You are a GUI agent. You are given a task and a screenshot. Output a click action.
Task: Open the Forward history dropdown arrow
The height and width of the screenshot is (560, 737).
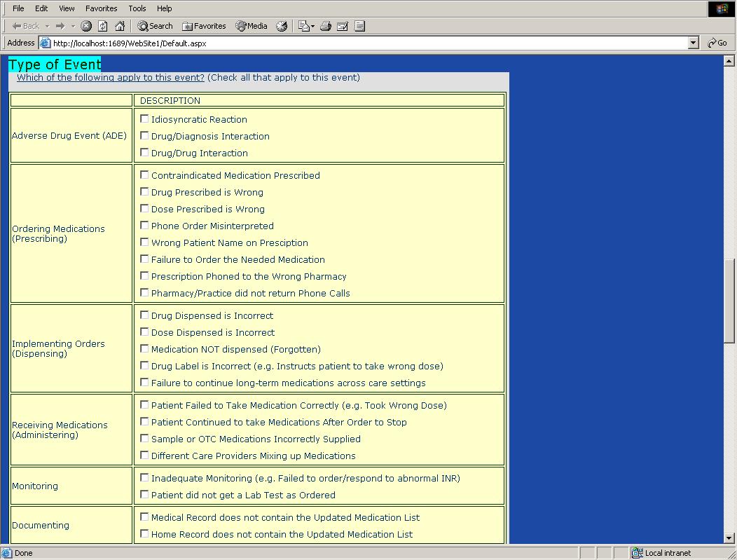(73, 27)
